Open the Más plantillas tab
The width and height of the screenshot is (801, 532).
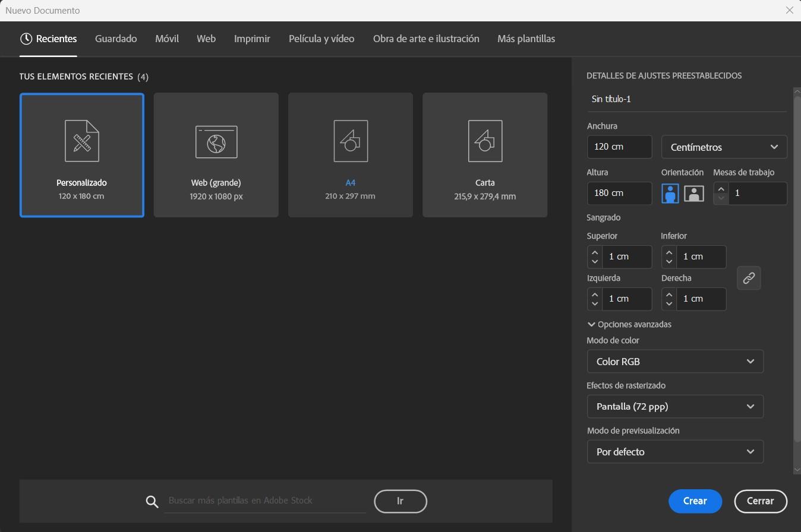pyautogui.click(x=526, y=39)
